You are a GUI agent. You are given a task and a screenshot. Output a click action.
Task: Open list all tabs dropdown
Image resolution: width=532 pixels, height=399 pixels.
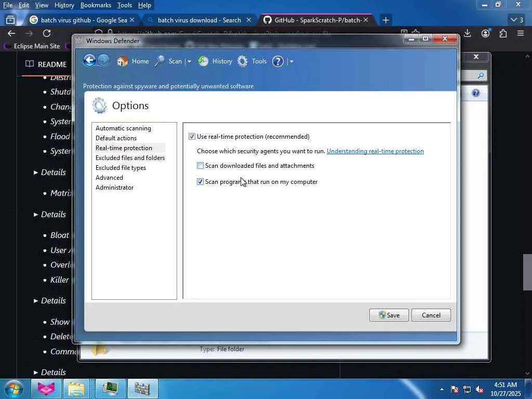tap(517, 20)
